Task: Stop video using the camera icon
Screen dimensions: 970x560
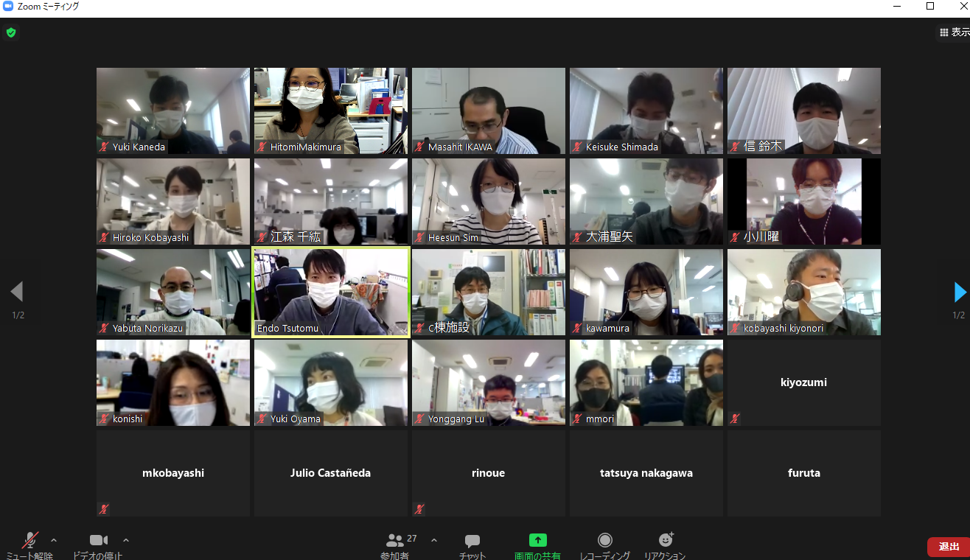Action: pos(98,541)
